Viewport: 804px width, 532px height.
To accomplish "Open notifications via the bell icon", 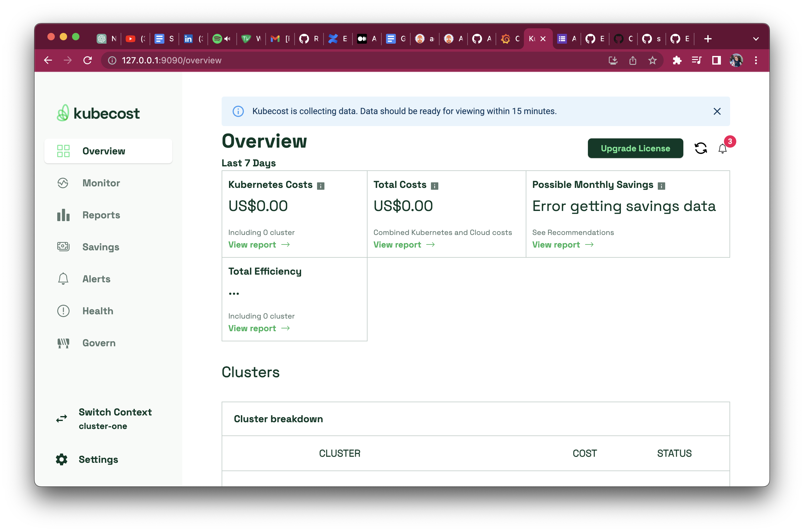I will point(722,149).
